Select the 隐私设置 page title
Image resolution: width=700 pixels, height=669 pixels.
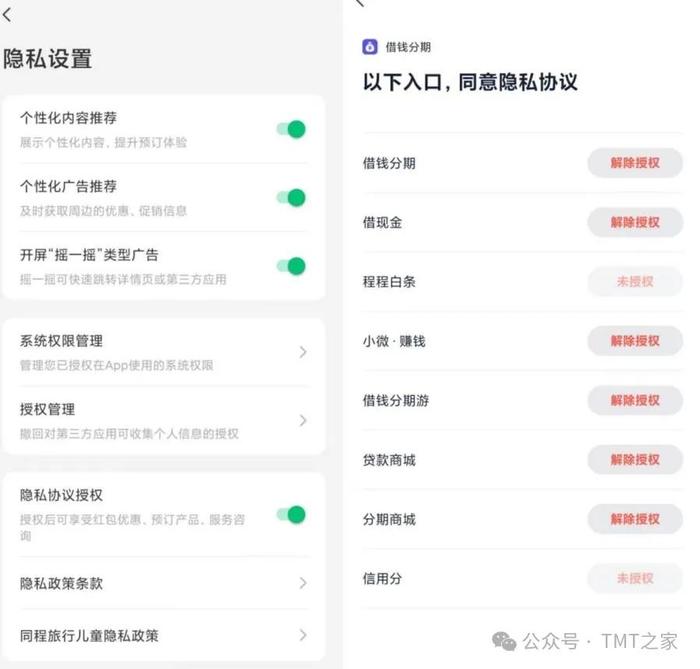47,58
